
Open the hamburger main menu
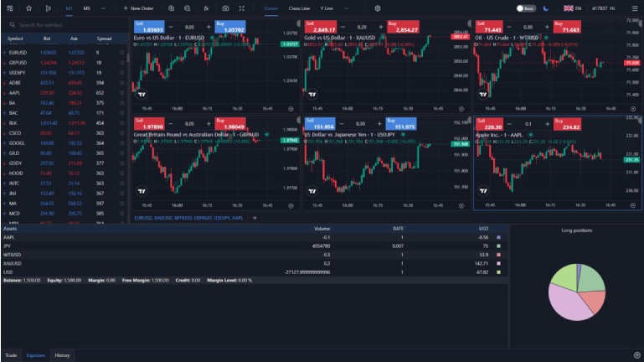click(635, 8)
